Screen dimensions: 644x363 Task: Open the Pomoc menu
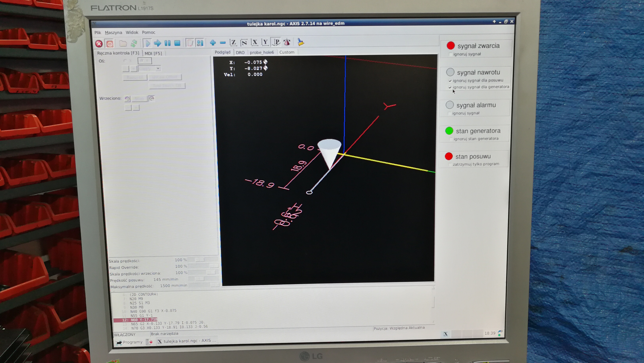(149, 32)
